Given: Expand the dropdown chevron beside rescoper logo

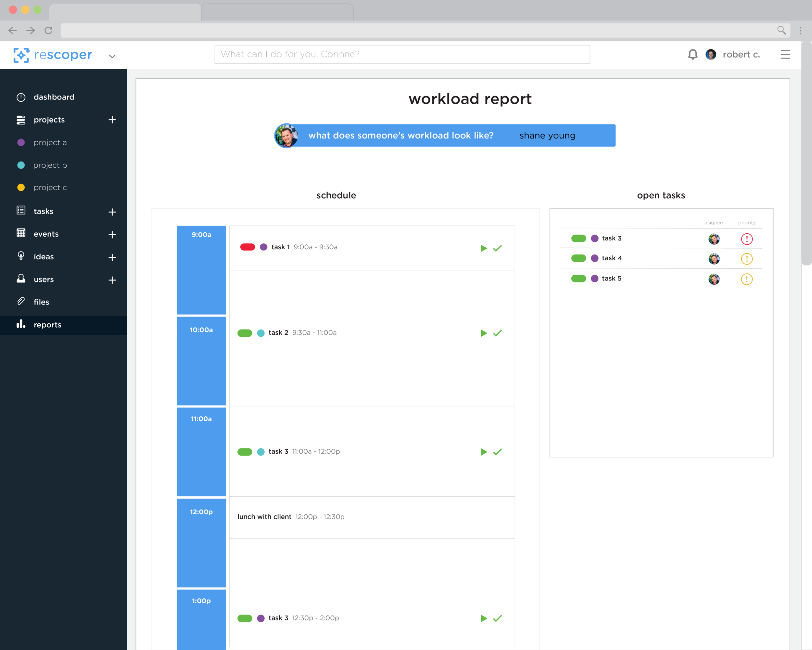Looking at the screenshot, I should click(x=112, y=57).
